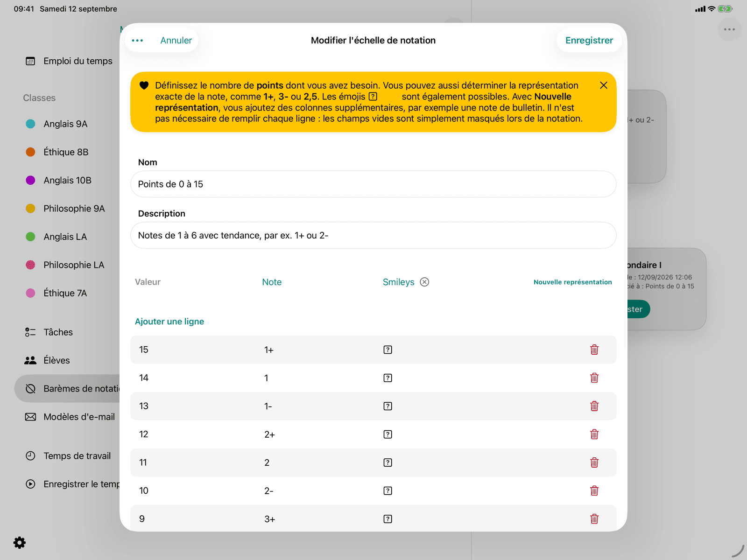Select the Note column header
The image size is (747, 560).
272,282
